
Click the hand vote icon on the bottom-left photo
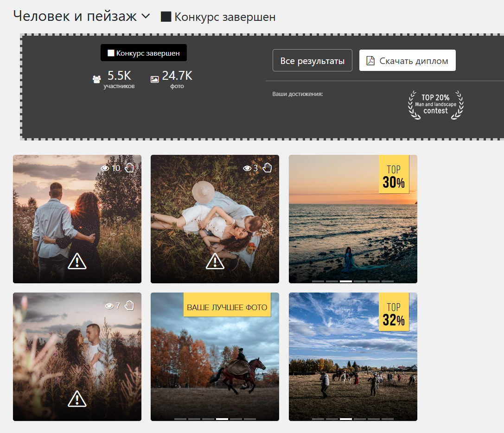coord(130,306)
